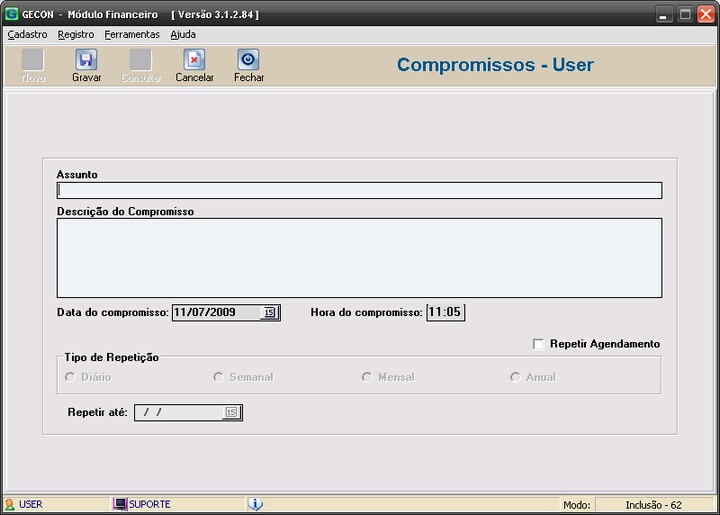Click the 11/07/2009 date value
720x515 pixels.
[x=205, y=312]
